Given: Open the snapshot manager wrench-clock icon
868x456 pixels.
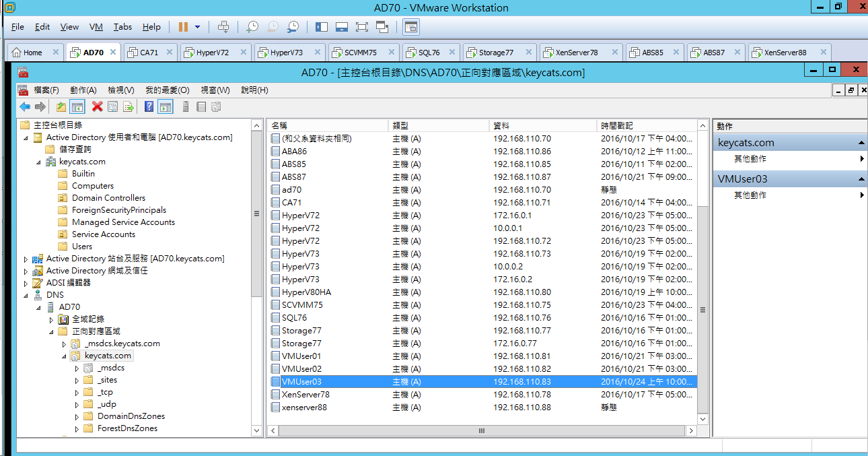Looking at the screenshot, I should click(293, 27).
